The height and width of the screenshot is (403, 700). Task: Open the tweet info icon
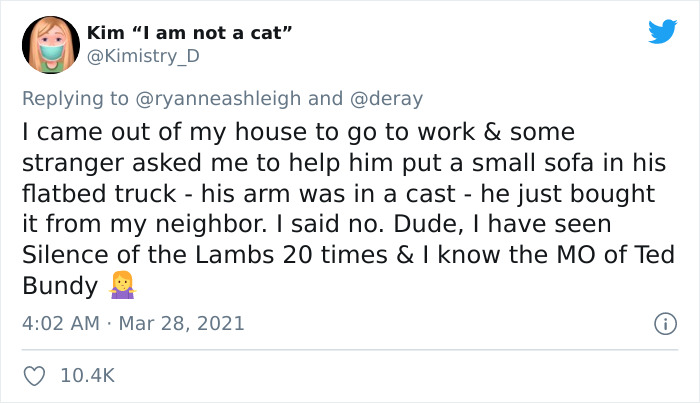[661, 324]
